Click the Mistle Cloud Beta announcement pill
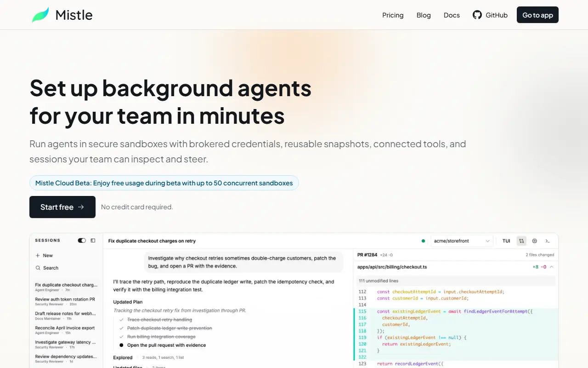Image resolution: width=588 pixels, height=368 pixels. pyautogui.click(x=164, y=183)
